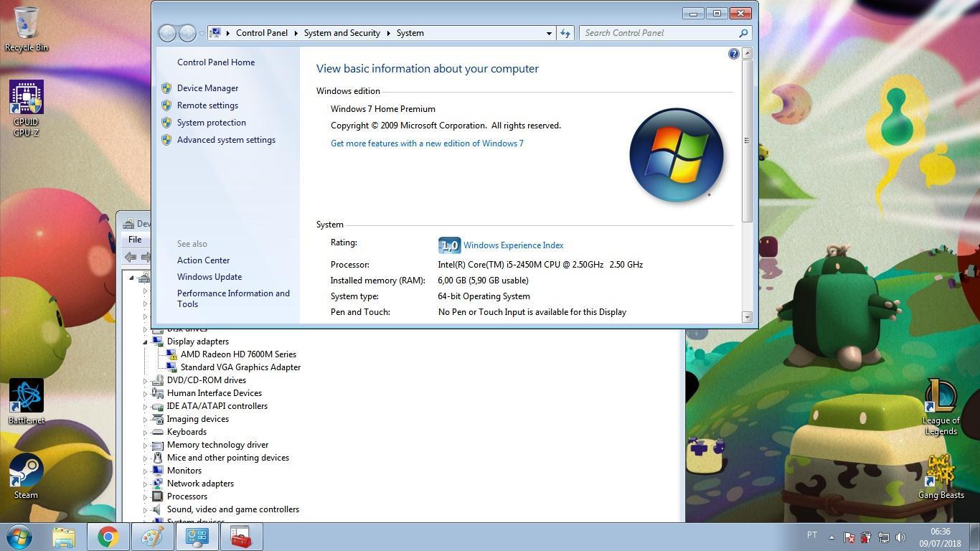
Task: Select Memory technology driver item
Action: click(x=217, y=445)
